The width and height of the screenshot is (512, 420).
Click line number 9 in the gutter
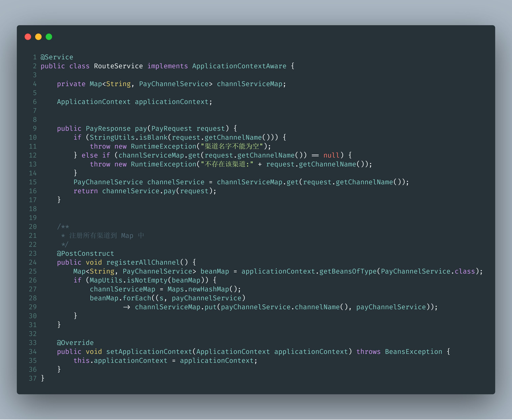click(x=35, y=129)
